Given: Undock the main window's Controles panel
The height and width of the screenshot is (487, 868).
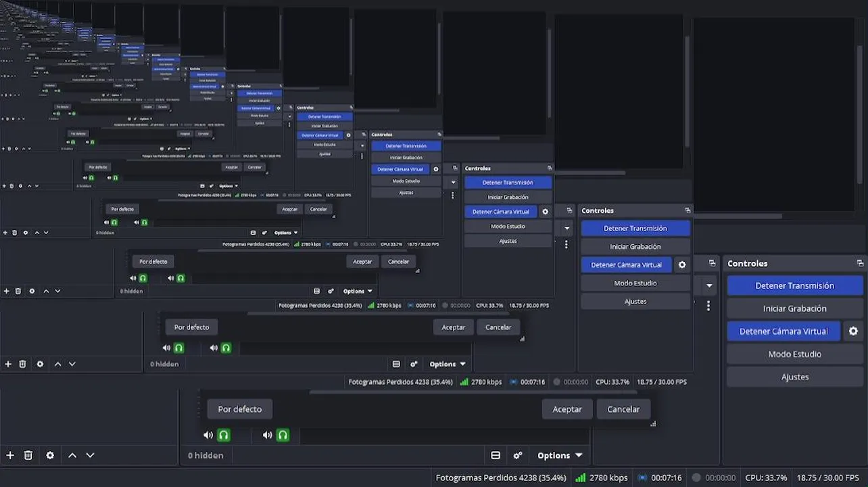Looking at the screenshot, I should pyautogui.click(x=860, y=264).
